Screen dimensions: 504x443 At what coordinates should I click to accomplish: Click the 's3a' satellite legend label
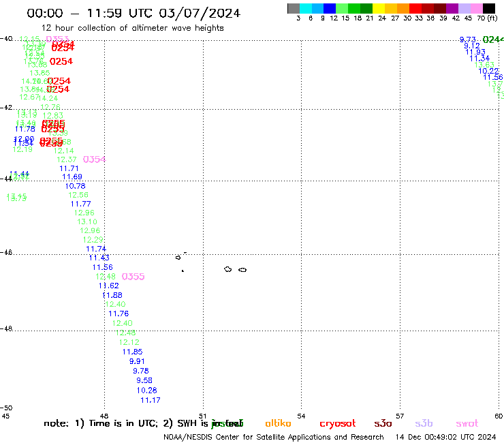(x=383, y=423)
